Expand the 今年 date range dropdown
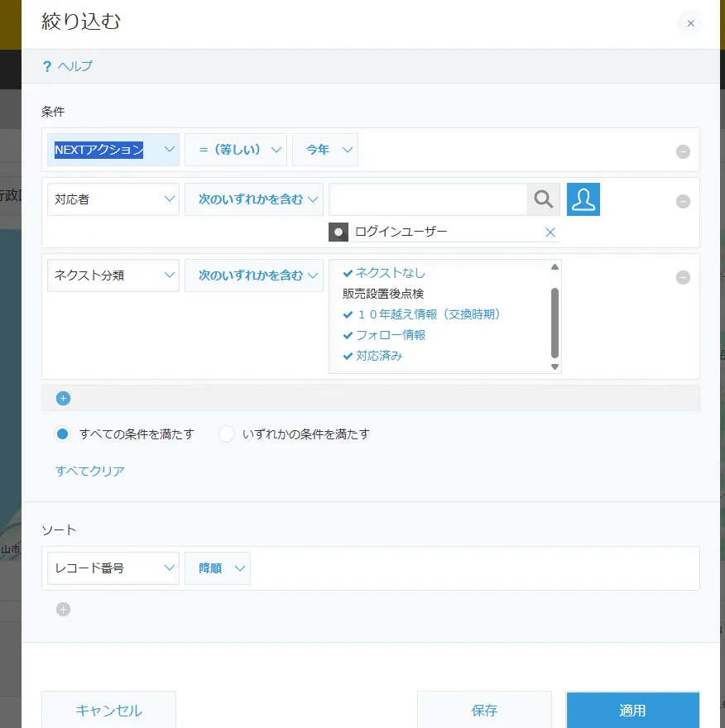Screen dimensions: 725x728 coord(325,150)
